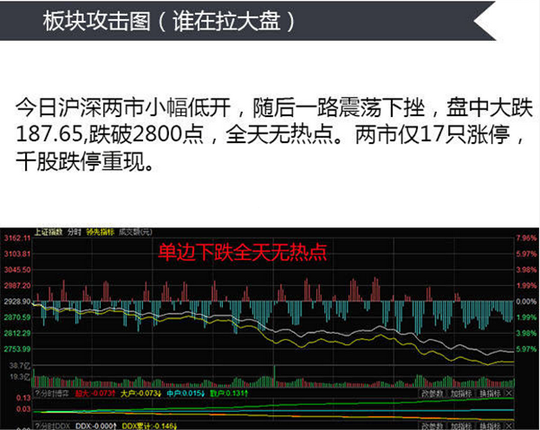This screenshot has width=540, height=430.
Task: Select the yellow 领先指标 indicator label
Action: pos(100,232)
